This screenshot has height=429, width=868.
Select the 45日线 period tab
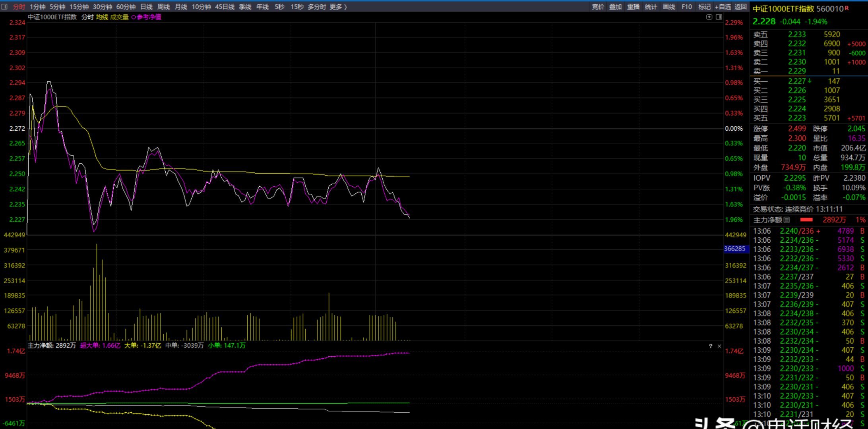[225, 7]
